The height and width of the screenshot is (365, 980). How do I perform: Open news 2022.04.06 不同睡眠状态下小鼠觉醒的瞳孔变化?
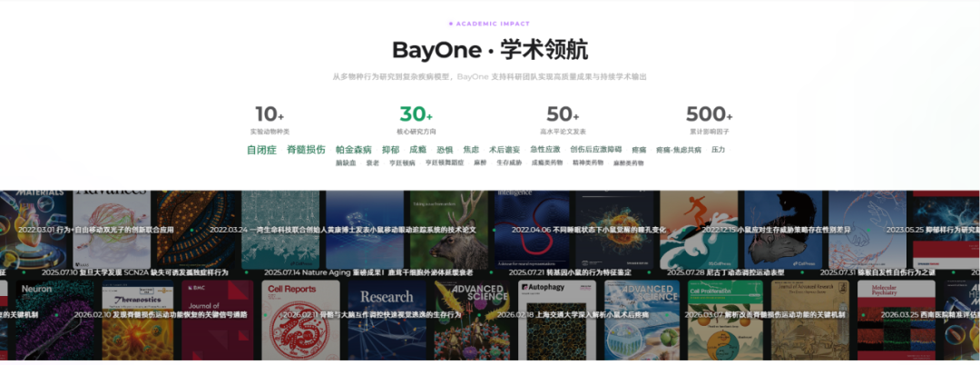click(x=589, y=230)
